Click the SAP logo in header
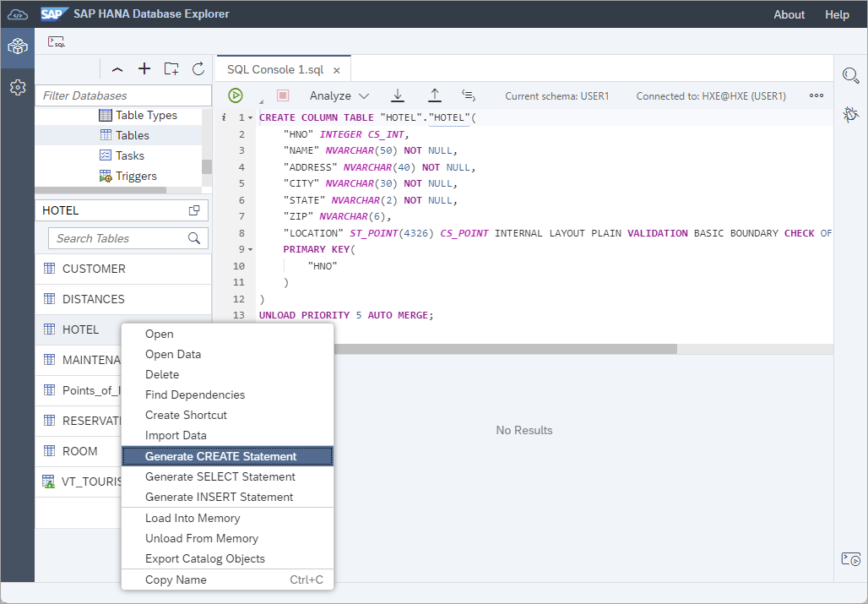This screenshot has width=868, height=604. 54,14
